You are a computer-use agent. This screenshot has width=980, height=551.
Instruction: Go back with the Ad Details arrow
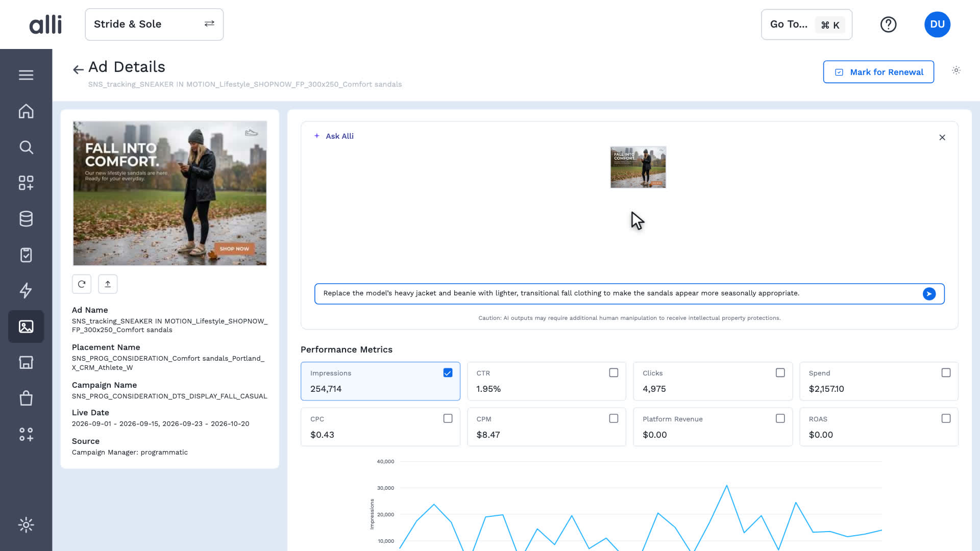click(x=78, y=69)
